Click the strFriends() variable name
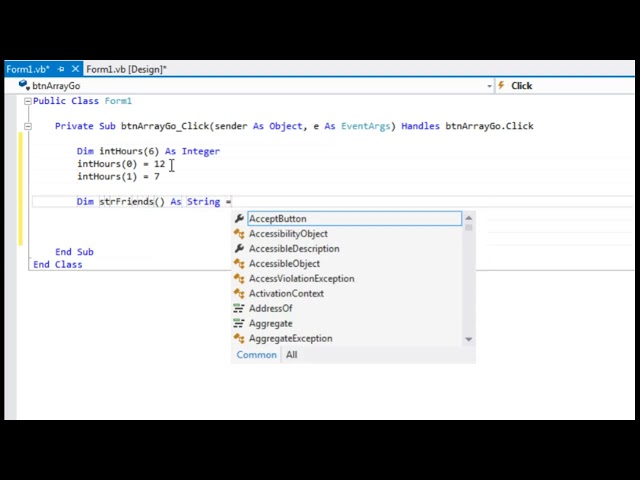Screen dimensions: 640x480 132,202
